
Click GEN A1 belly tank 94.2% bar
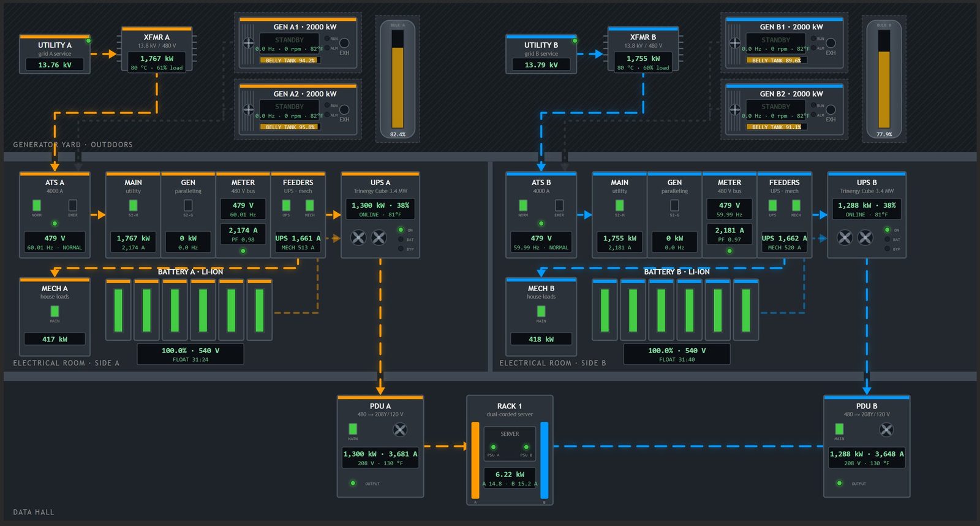coord(290,60)
